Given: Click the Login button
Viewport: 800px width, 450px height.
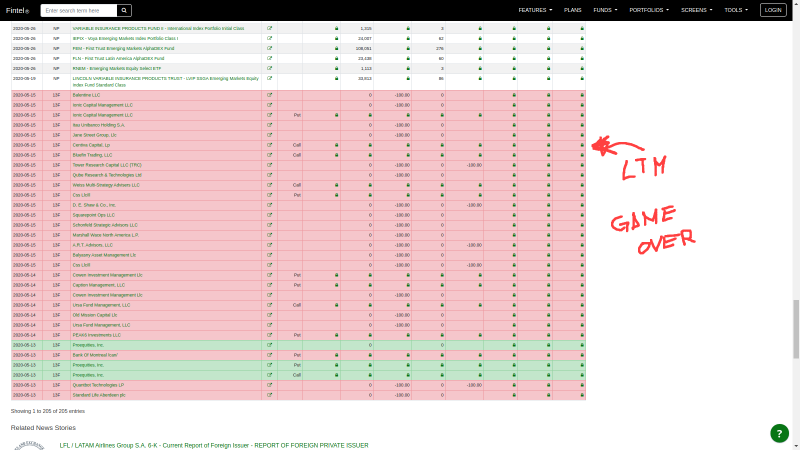Looking at the screenshot, I should click(x=773, y=10).
